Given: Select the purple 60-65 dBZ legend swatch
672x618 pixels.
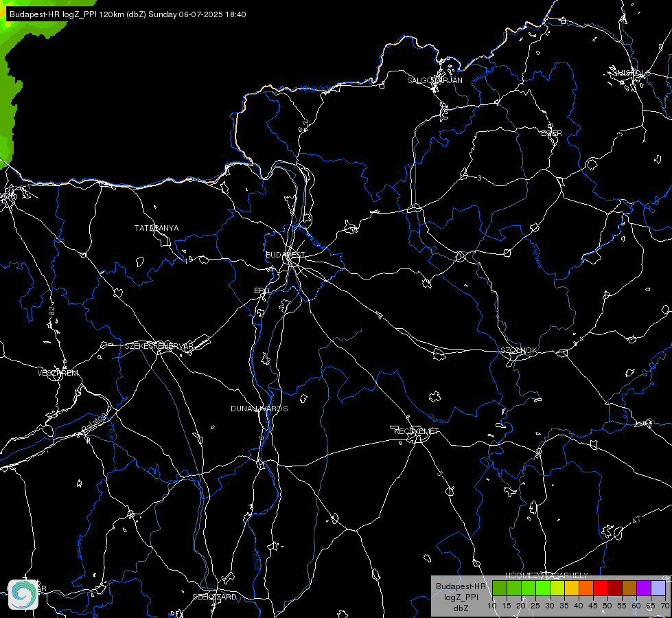Looking at the screenshot, I should [x=644, y=588].
